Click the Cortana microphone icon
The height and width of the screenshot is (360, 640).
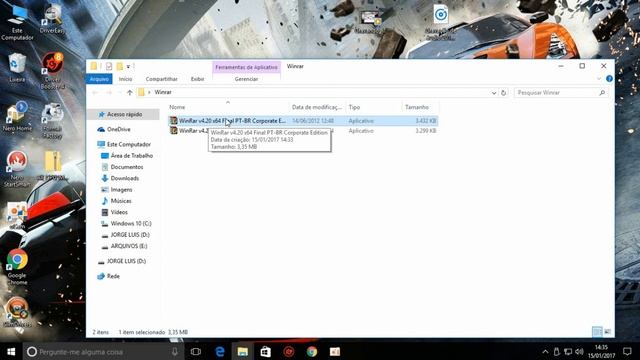click(175, 351)
